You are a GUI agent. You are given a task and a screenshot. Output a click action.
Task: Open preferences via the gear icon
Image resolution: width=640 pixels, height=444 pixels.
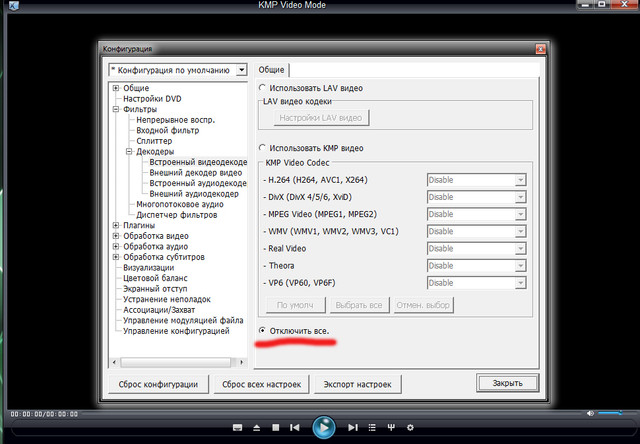pyautogui.click(x=410, y=427)
